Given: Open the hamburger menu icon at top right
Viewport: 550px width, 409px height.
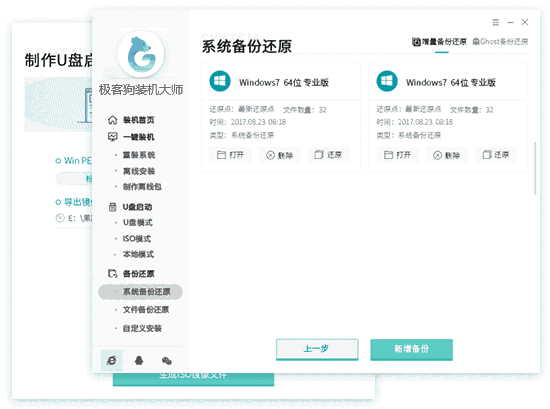Looking at the screenshot, I should click(495, 22).
